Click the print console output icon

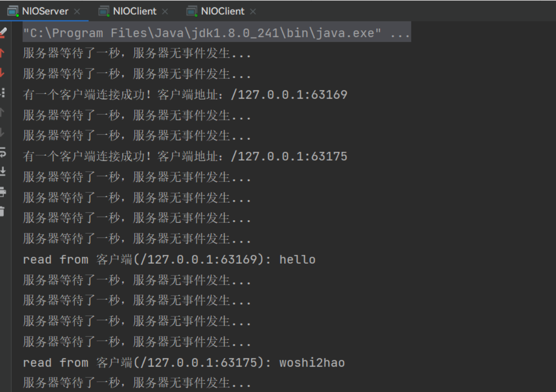(2, 192)
